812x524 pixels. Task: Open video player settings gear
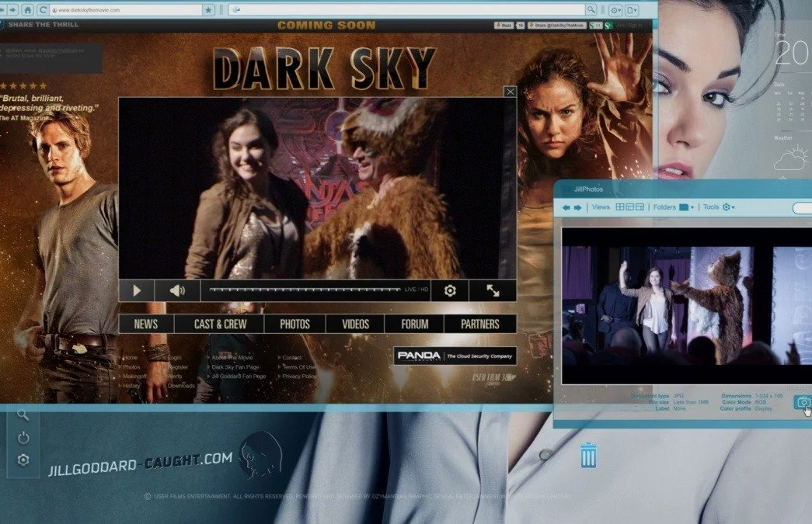click(450, 290)
